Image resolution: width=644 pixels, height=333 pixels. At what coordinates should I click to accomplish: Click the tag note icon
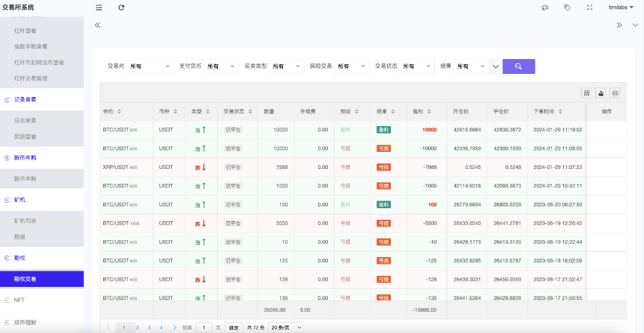coord(567,7)
